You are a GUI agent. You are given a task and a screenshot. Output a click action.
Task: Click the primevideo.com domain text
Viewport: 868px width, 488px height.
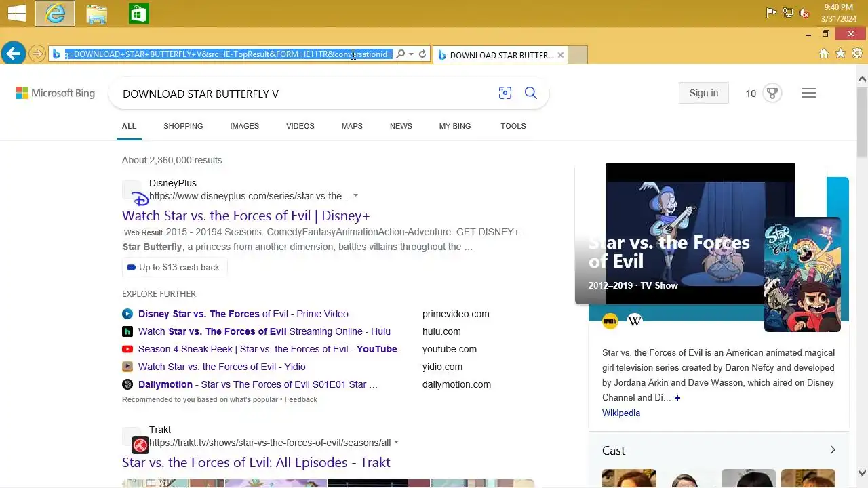coord(456,314)
